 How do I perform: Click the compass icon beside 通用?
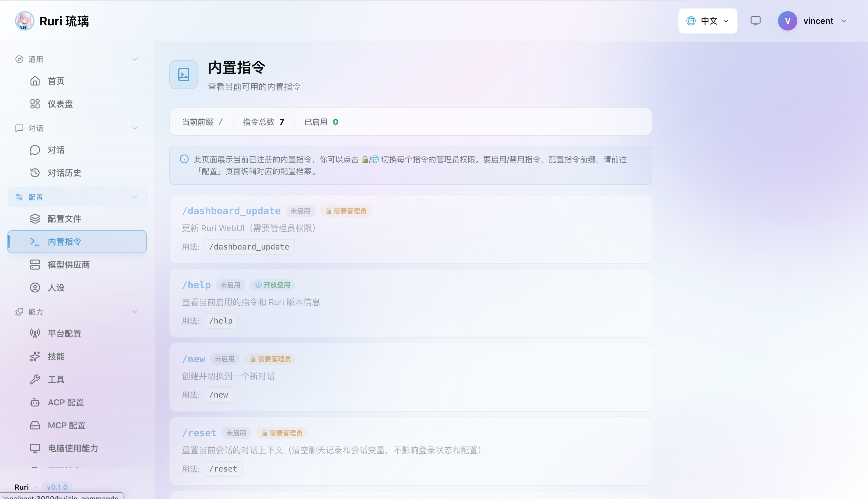point(19,59)
